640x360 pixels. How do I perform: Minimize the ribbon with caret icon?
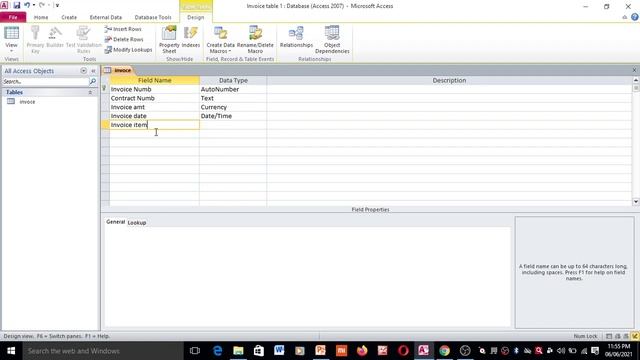click(624, 17)
